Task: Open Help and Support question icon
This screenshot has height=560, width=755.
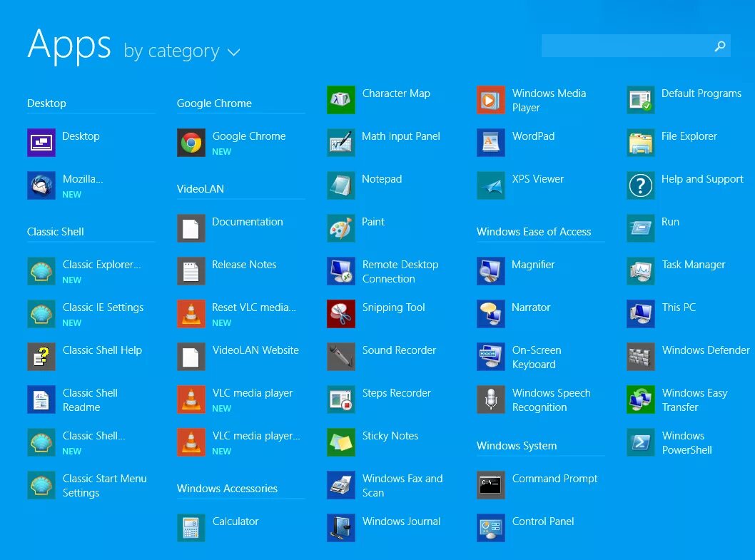Action: [641, 185]
